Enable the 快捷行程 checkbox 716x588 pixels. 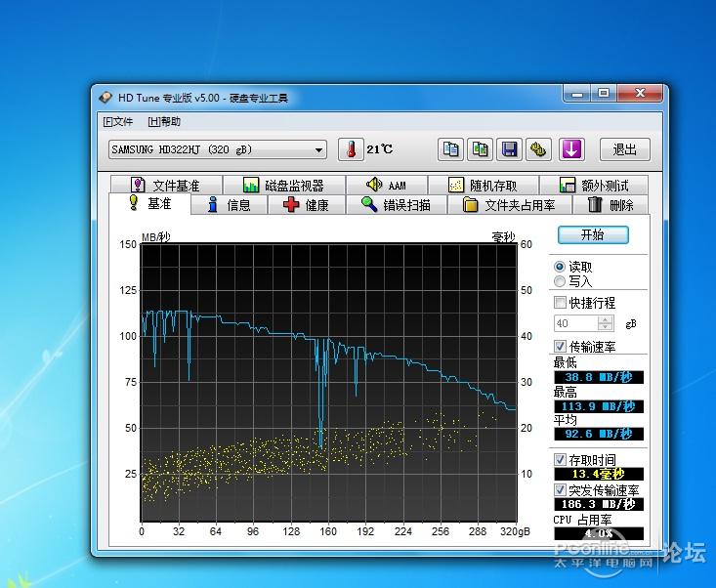coord(560,302)
